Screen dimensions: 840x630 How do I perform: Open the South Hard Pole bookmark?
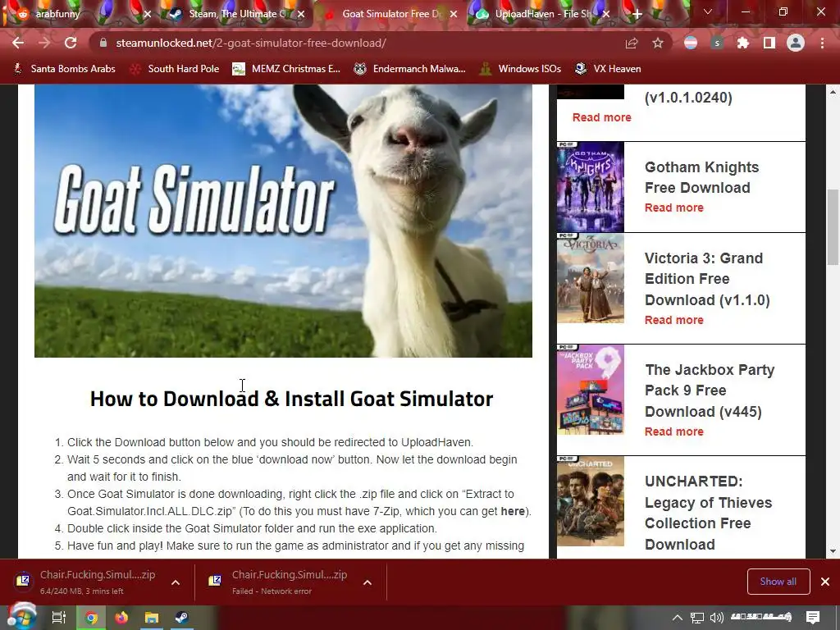pos(175,69)
